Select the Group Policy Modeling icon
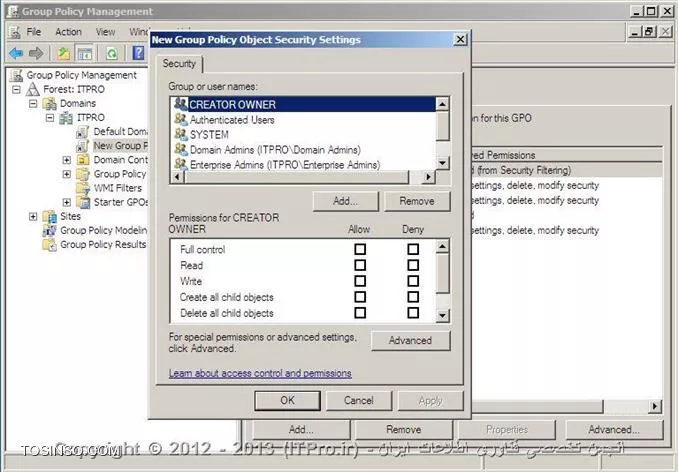Viewport: 678px width, 472px height. (x=50, y=230)
